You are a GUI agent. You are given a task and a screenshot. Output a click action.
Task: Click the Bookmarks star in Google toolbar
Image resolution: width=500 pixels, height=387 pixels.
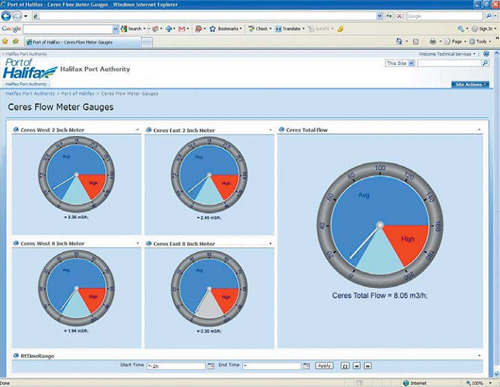click(x=213, y=29)
